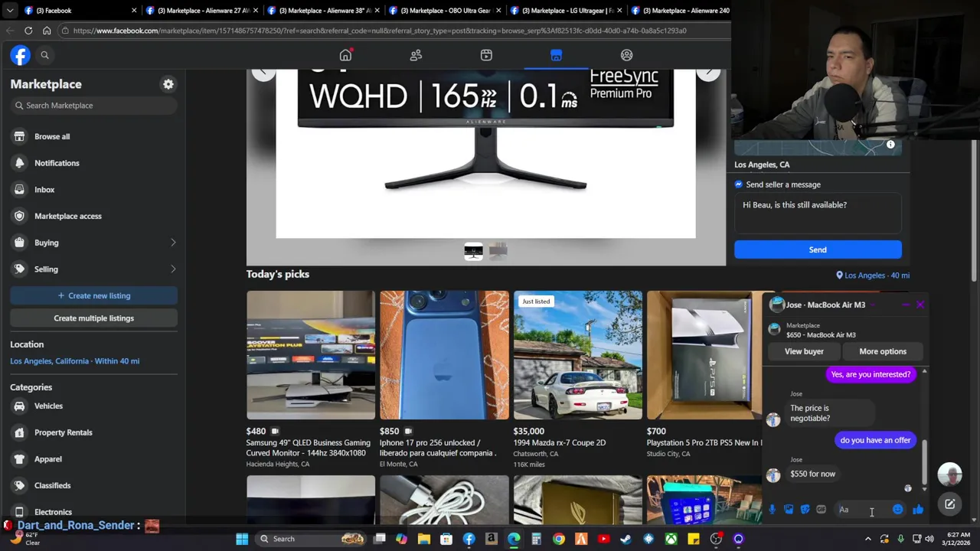Click the map info icon

[890, 145]
